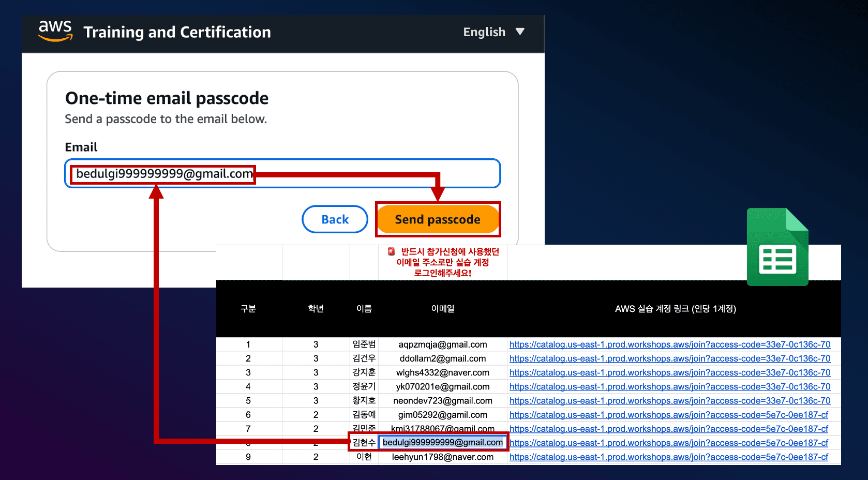Viewport: 868px width, 480px height.
Task: Open the English language dropdown
Action: click(493, 32)
